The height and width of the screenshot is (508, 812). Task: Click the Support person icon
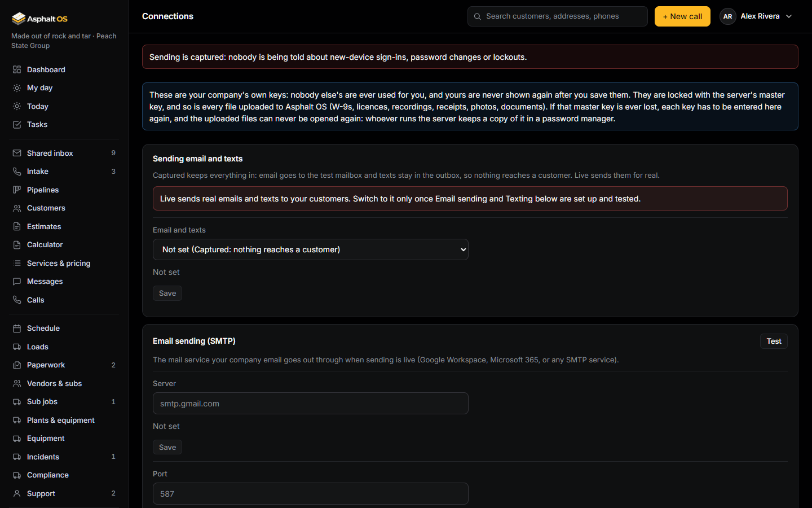click(17, 493)
